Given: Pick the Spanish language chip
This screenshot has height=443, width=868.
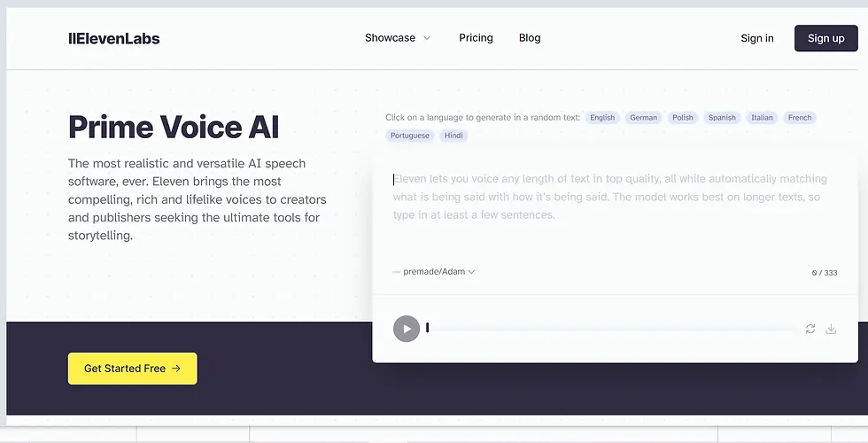Looking at the screenshot, I should pyautogui.click(x=722, y=117).
